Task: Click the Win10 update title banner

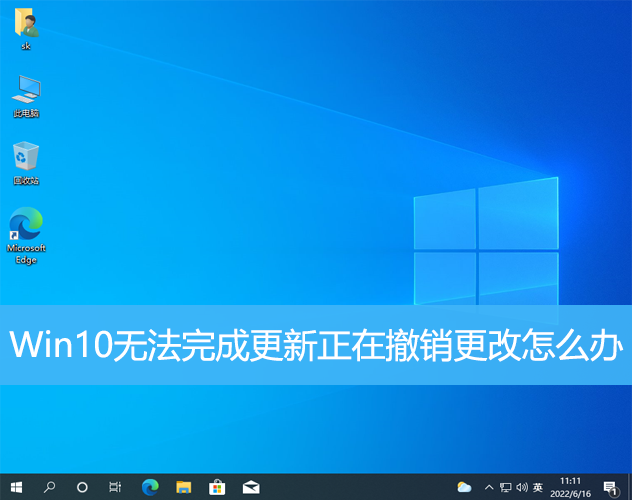Action: (x=316, y=345)
